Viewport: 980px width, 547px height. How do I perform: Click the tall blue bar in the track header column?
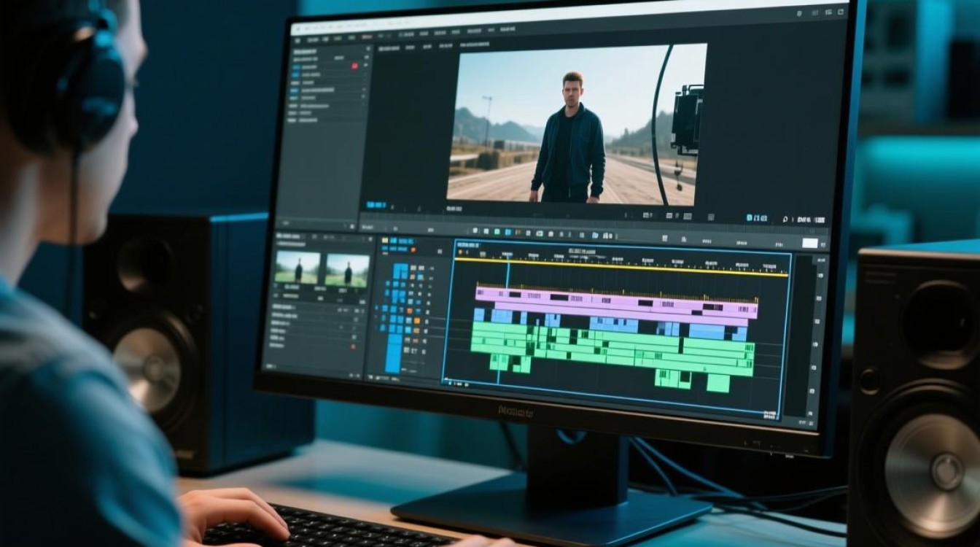[x=394, y=354]
